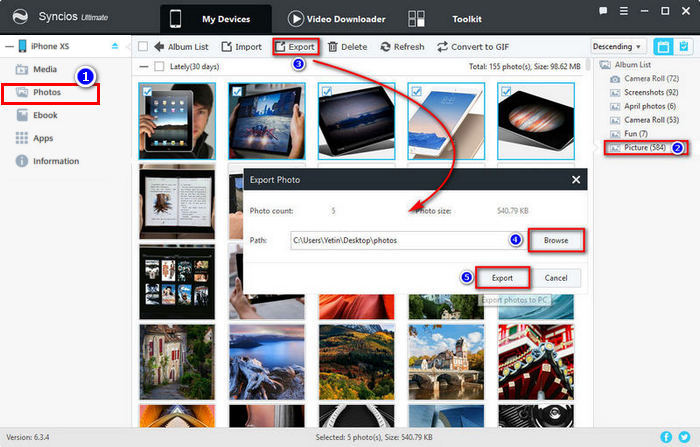This screenshot has height=447, width=700.
Task: Open Picture (584) album
Action: click(x=638, y=147)
